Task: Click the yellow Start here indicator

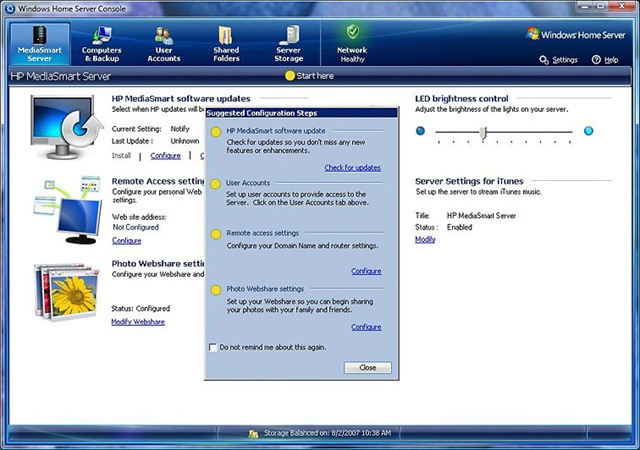Action: 290,76
